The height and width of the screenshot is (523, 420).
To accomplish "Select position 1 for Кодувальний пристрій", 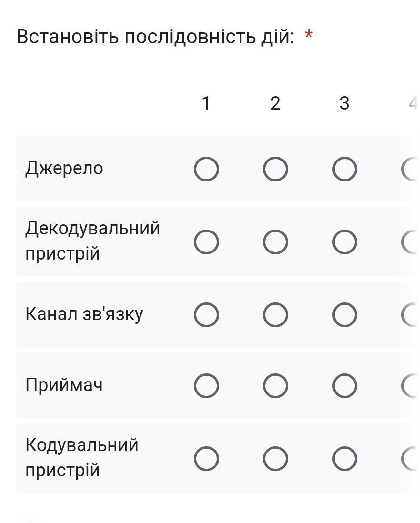I will click(206, 458).
